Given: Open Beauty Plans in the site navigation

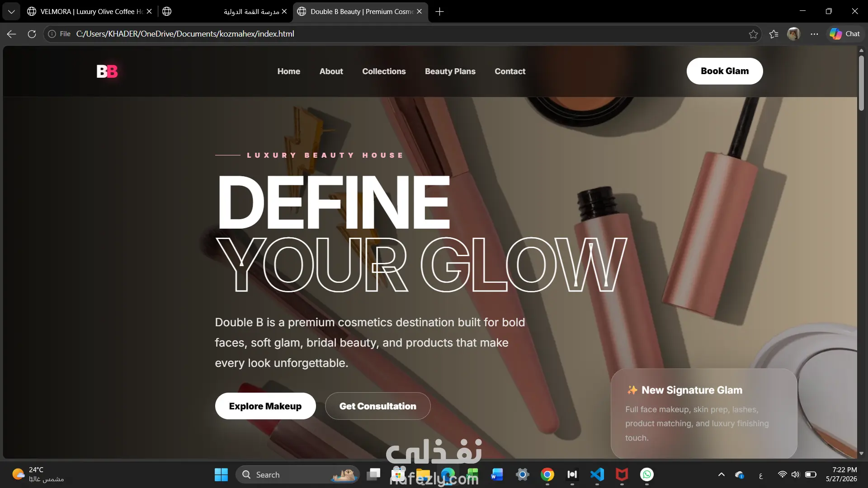Looking at the screenshot, I should click(x=450, y=71).
